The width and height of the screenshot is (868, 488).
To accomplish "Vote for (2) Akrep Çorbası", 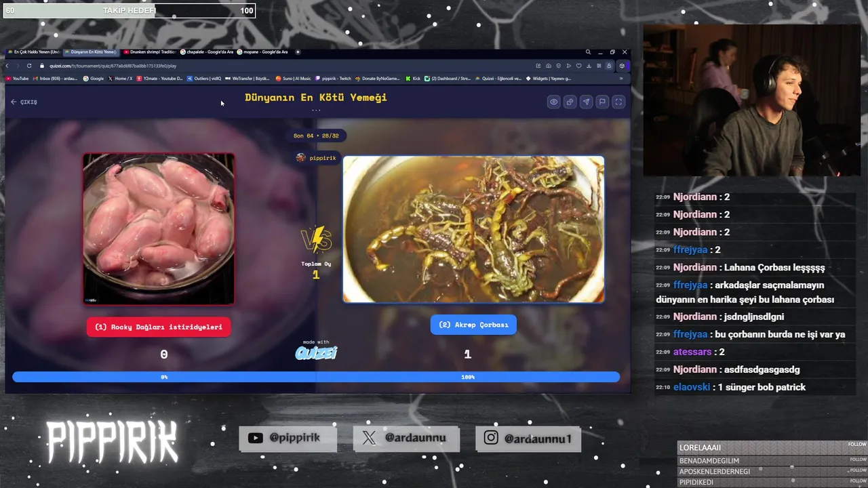I will coord(473,325).
